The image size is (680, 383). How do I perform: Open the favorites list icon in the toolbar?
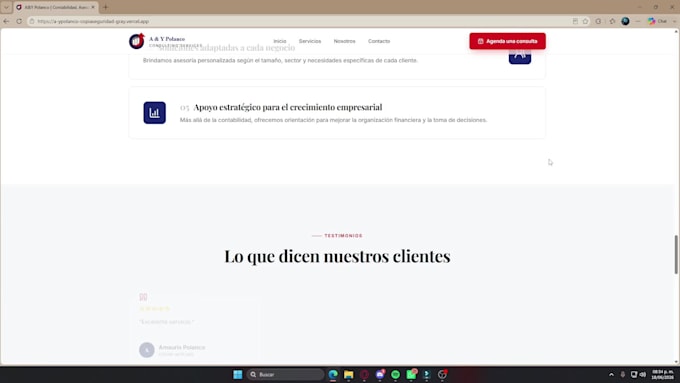[612, 21]
